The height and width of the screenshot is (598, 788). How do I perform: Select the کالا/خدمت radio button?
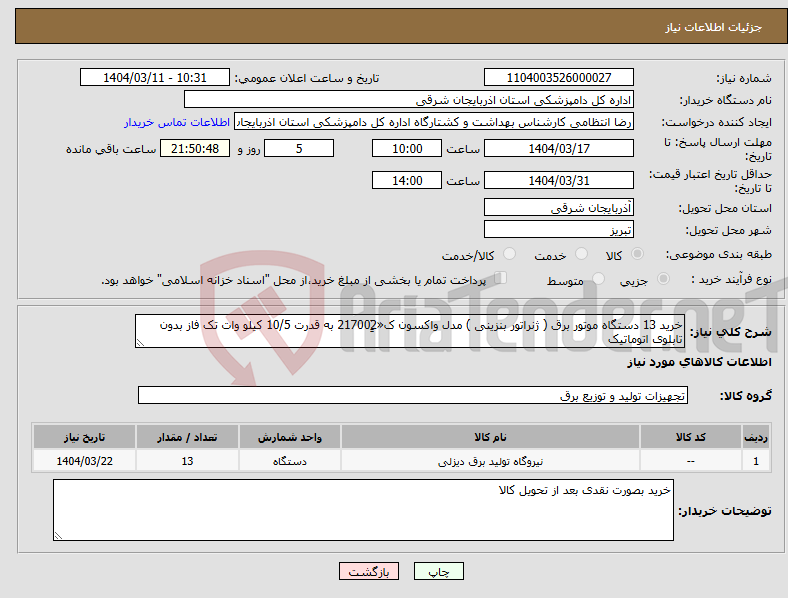510,254
